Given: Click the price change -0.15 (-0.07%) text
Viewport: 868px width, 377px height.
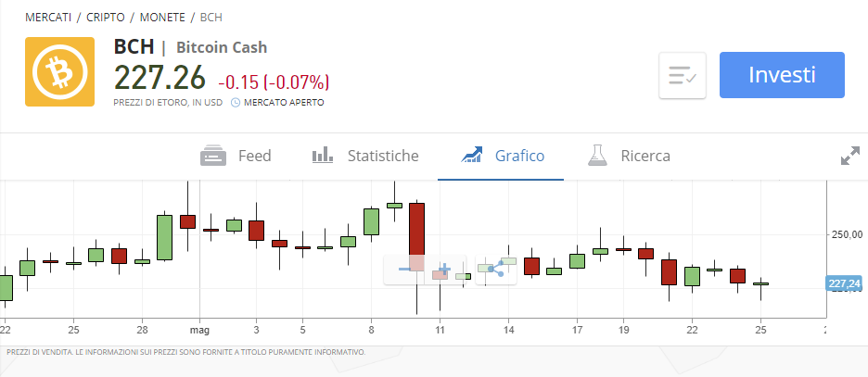Looking at the screenshot, I should [274, 82].
